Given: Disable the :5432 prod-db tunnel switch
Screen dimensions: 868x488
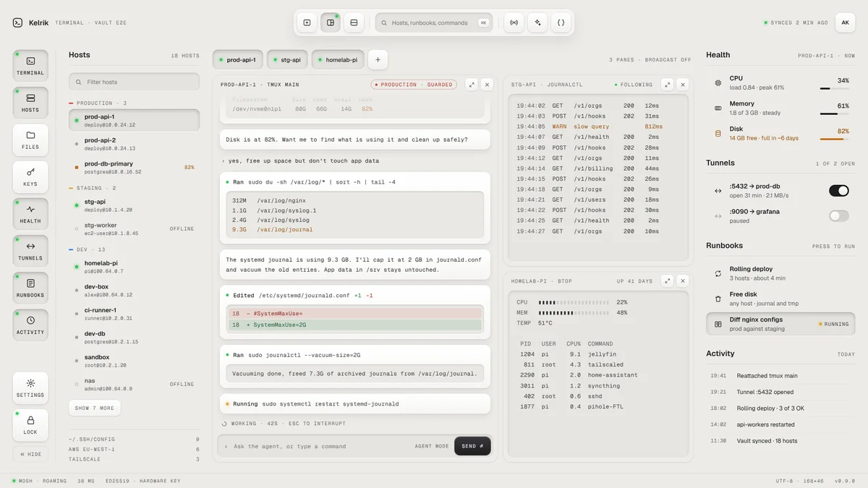Looking at the screenshot, I should [x=838, y=191].
